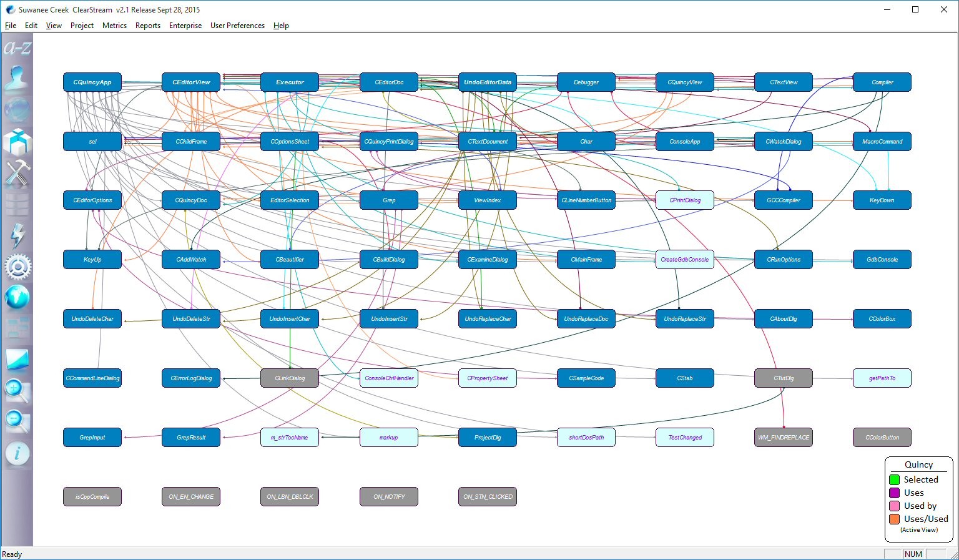Click the world globe icon below the gear
The width and height of the screenshot is (959, 560).
coord(17,297)
